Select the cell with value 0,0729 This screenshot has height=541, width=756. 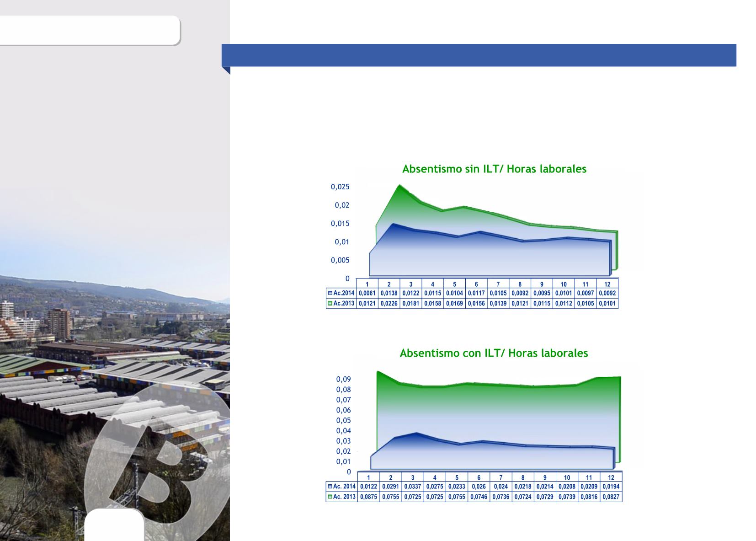pyautogui.click(x=545, y=497)
